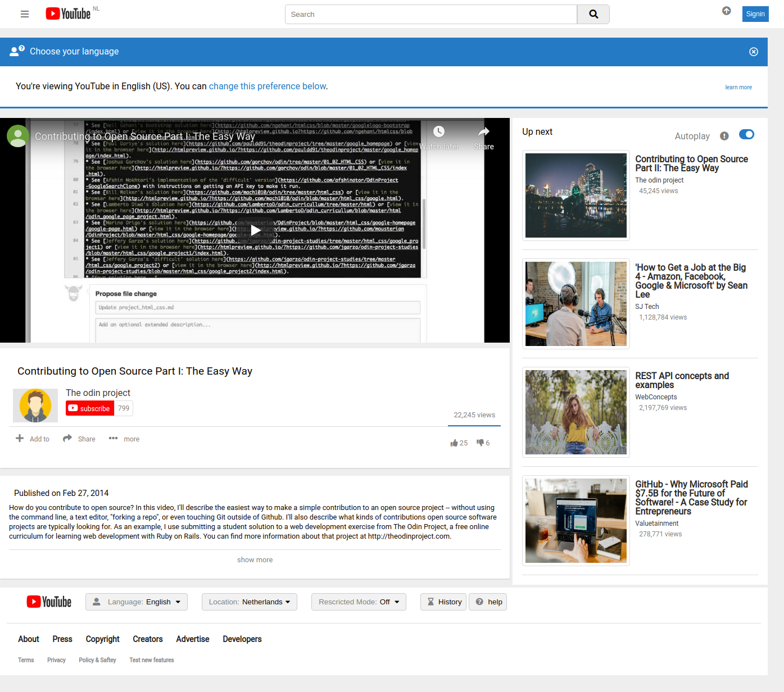The image size is (784, 692).
Task: Click the search magnifier button
Action: point(593,14)
